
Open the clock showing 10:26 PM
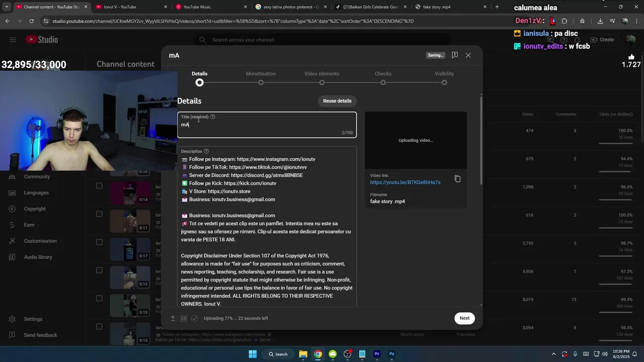point(621,354)
